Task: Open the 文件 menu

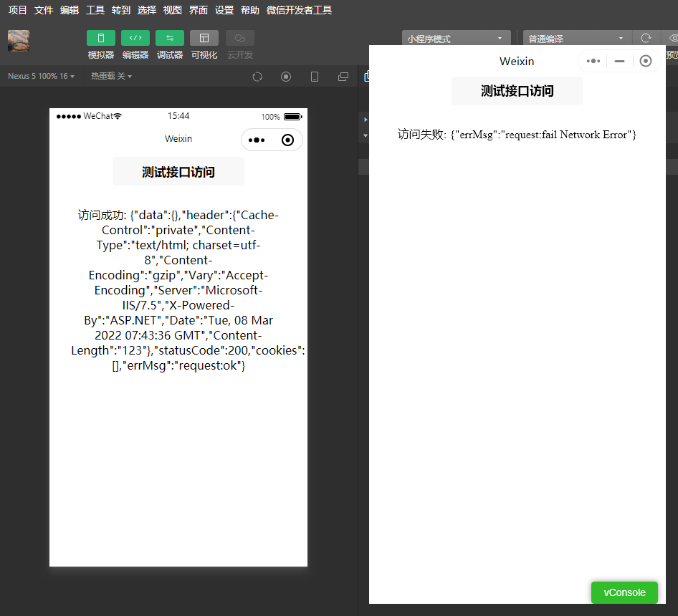Action: click(44, 10)
